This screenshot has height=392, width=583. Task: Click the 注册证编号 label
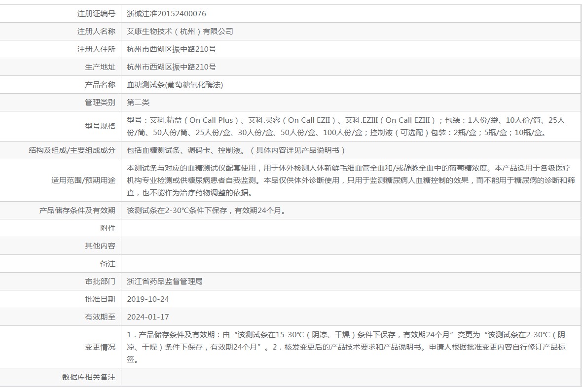click(x=96, y=14)
